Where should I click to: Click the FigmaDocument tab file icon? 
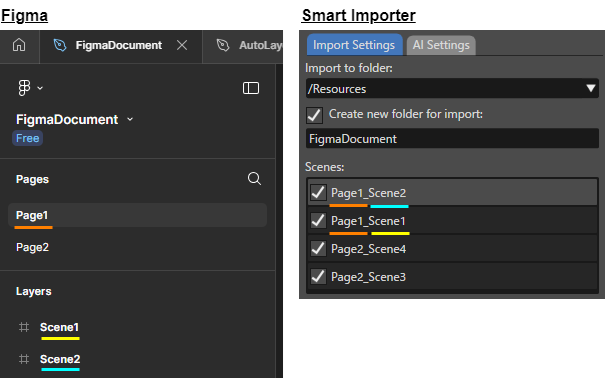[60, 45]
